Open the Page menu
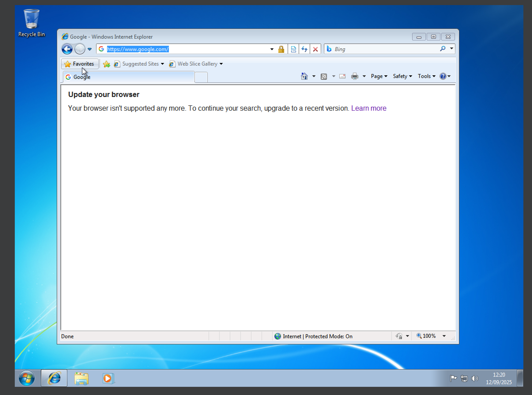The width and height of the screenshot is (532, 395). point(379,76)
